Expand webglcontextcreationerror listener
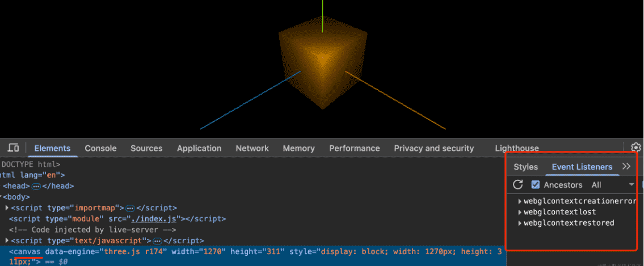Screen dimensions: 644x266 click(520, 201)
